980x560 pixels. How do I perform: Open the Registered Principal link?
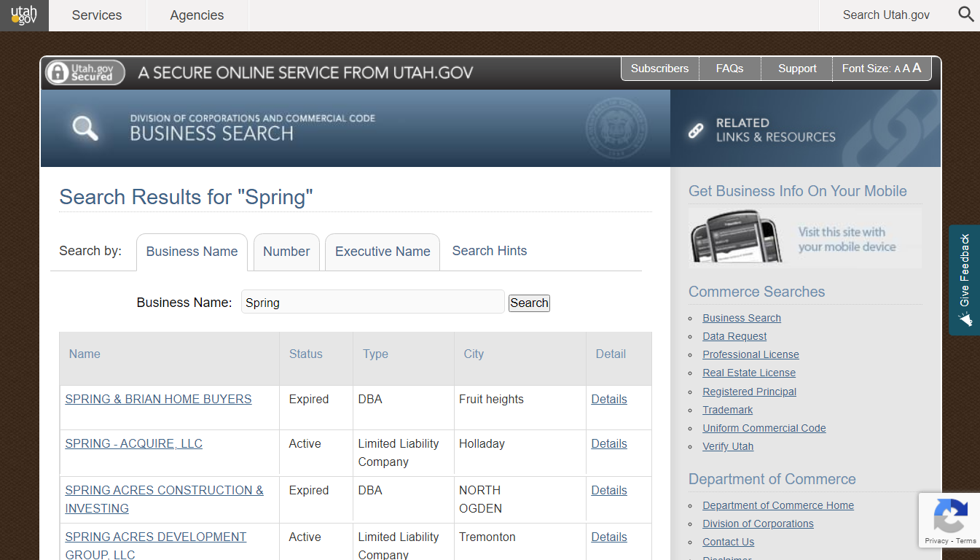click(749, 392)
